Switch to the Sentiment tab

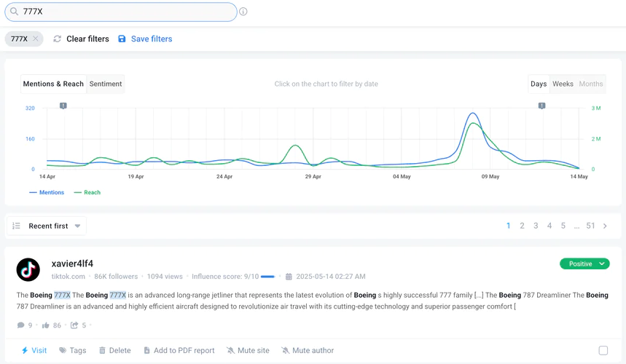[x=106, y=84]
